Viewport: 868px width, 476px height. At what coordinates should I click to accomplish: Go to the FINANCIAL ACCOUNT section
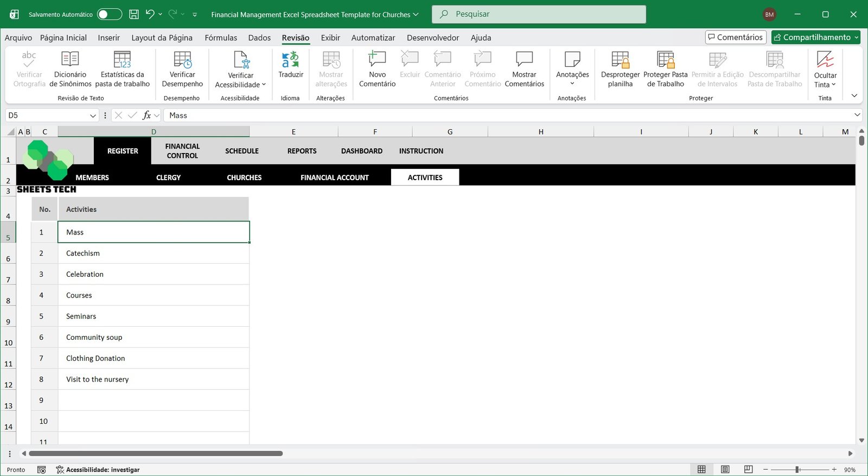pos(334,177)
